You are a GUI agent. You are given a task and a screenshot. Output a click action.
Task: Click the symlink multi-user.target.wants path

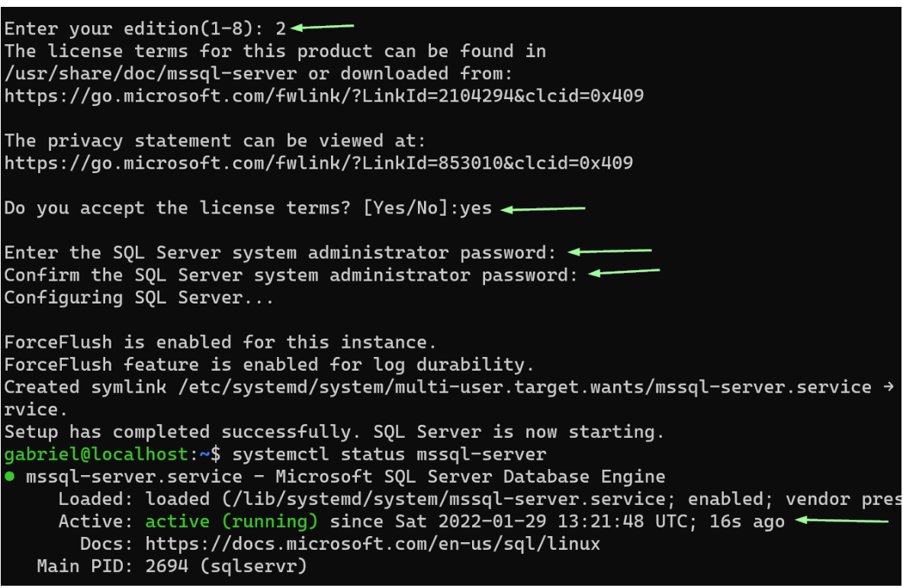tap(525, 387)
